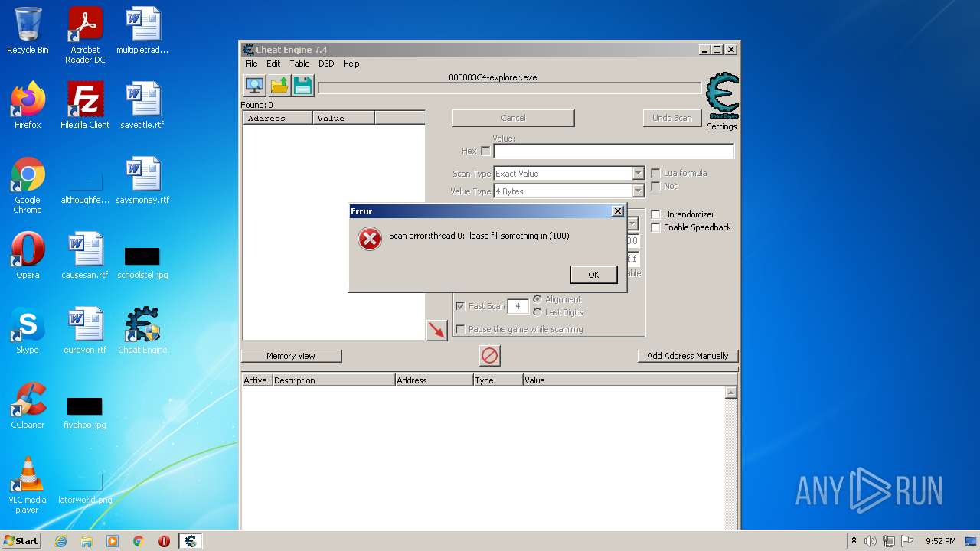Check Pause the game while scanning
This screenshot has height=551, width=980.
pos(460,329)
